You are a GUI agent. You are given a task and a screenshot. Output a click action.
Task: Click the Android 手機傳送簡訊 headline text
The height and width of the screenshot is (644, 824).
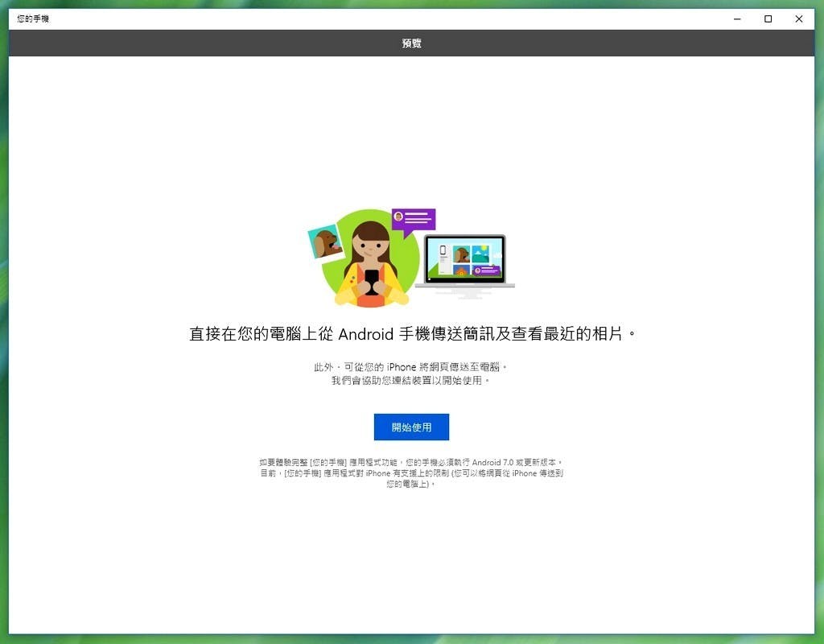click(x=413, y=334)
